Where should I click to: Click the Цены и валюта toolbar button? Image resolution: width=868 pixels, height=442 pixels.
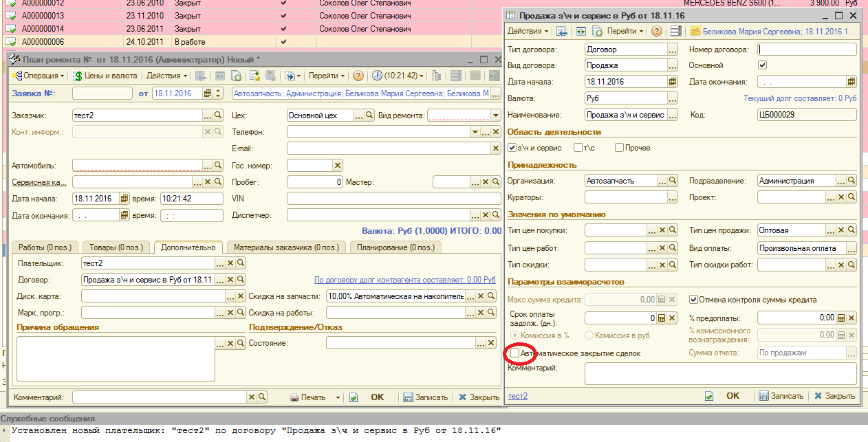(x=106, y=76)
